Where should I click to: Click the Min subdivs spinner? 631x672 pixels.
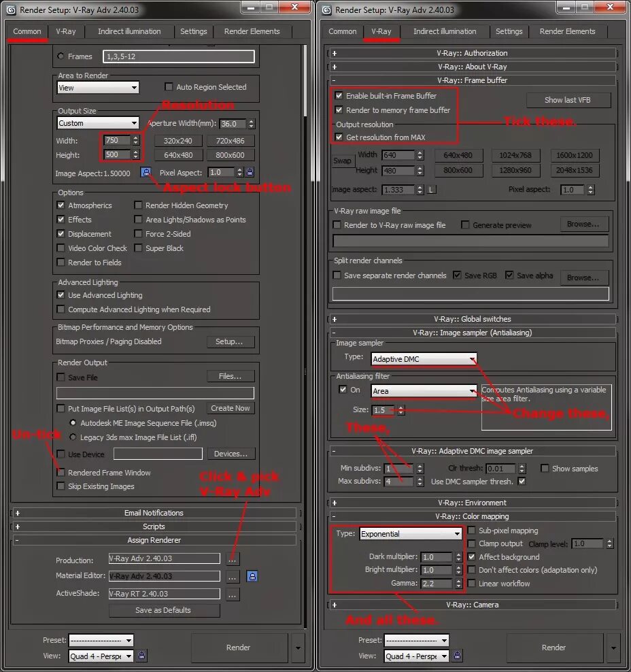tap(420, 469)
